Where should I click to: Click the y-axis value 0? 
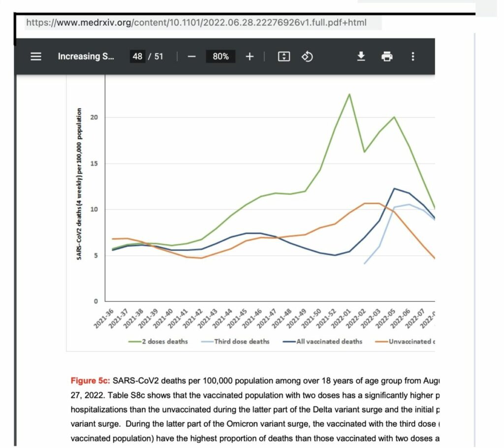point(96,302)
